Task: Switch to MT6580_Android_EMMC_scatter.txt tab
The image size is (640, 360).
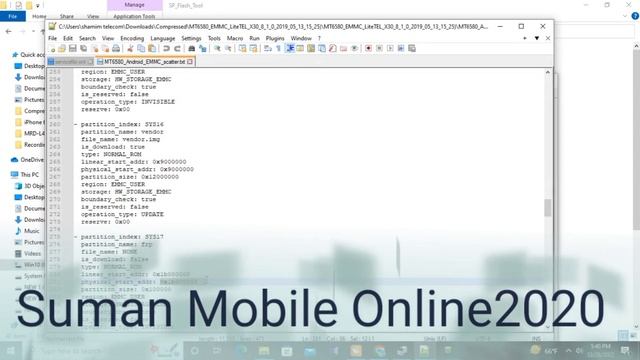Action: coord(144,62)
